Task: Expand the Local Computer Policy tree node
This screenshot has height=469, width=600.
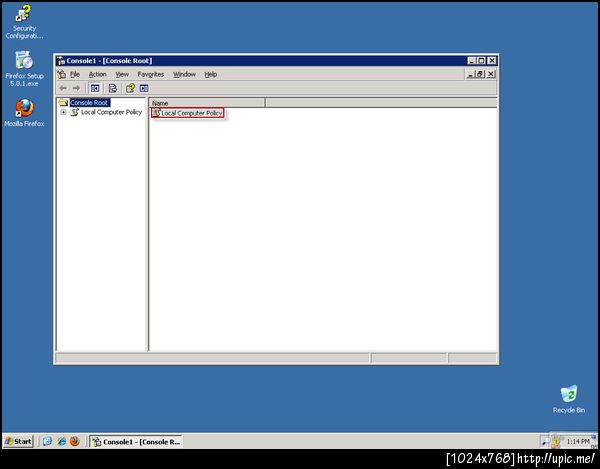Action: coord(64,112)
